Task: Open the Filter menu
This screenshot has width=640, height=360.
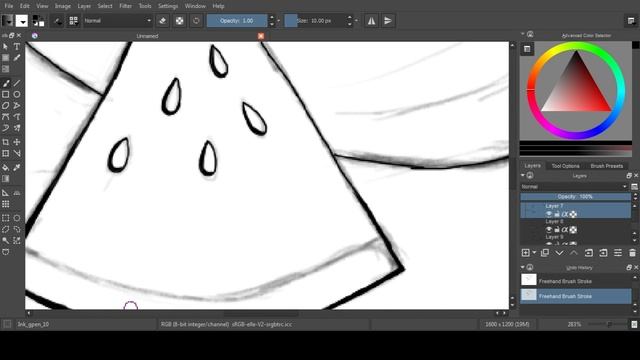Action: click(x=125, y=6)
